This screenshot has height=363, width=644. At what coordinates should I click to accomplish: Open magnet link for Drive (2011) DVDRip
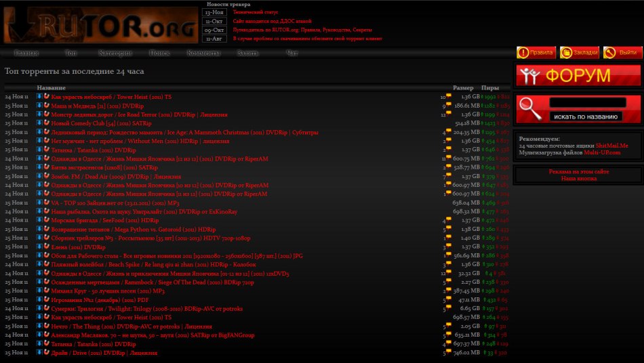(46, 352)
